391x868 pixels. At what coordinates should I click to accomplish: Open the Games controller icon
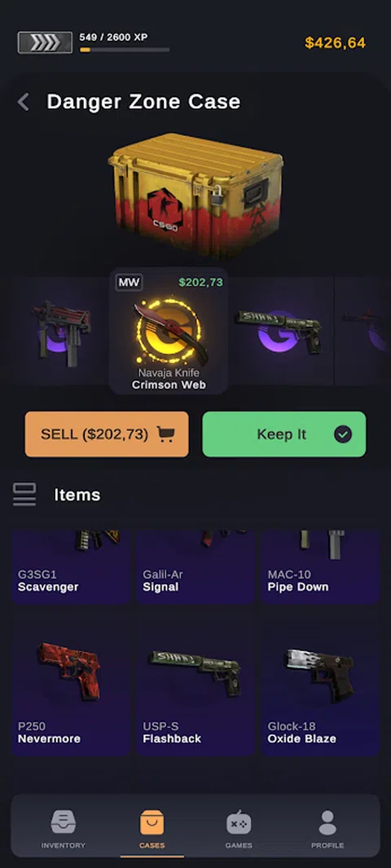(239, 822)
